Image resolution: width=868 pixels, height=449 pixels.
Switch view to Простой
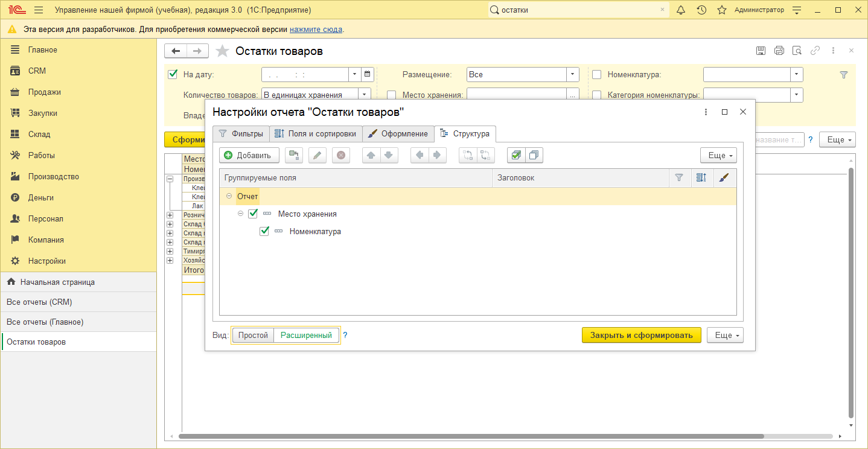[x=253, y=335]
